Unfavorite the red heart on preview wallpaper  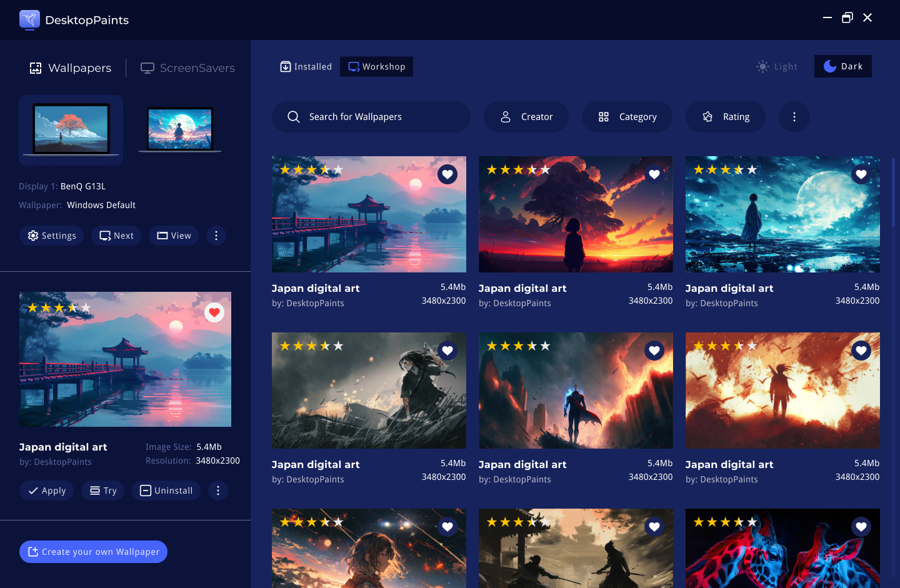(214, 312)
